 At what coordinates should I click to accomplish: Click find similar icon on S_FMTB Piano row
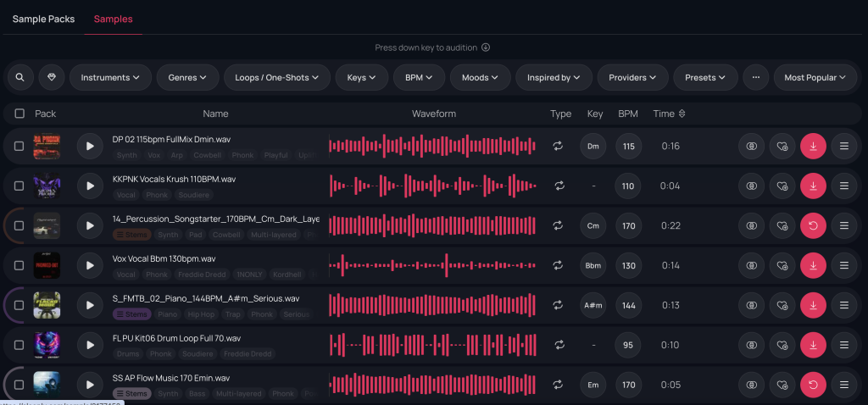[x=750, y=305]
